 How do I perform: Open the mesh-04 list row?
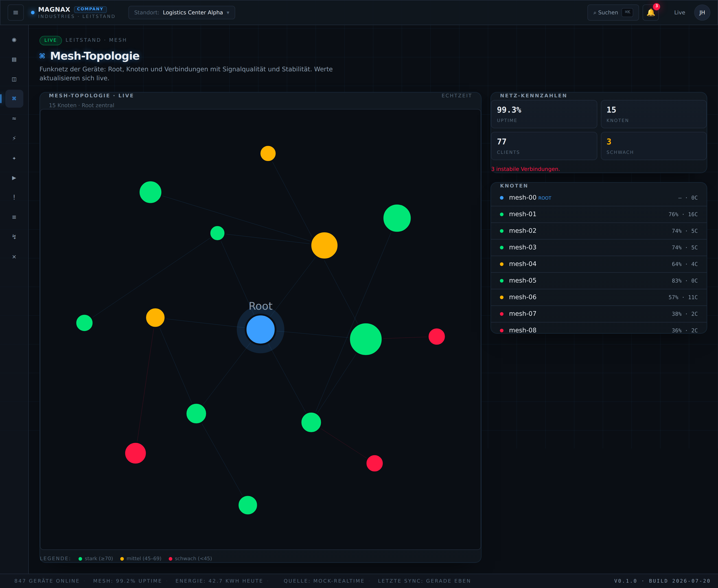click(x=599, y=264)
